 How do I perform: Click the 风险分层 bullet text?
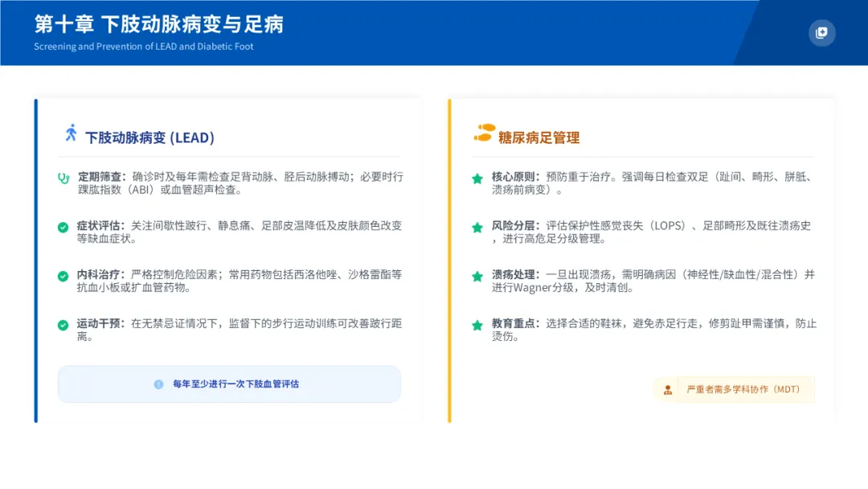click(x=652, y=232)
